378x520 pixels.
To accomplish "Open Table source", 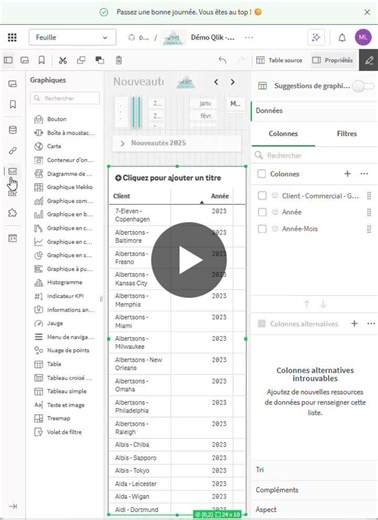I will coord(279,60).
